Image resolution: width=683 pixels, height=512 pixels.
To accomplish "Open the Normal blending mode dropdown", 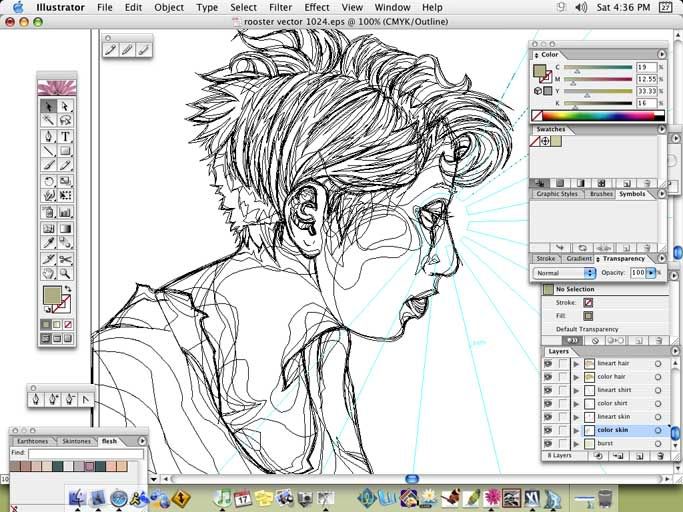I will click(565, 273).
